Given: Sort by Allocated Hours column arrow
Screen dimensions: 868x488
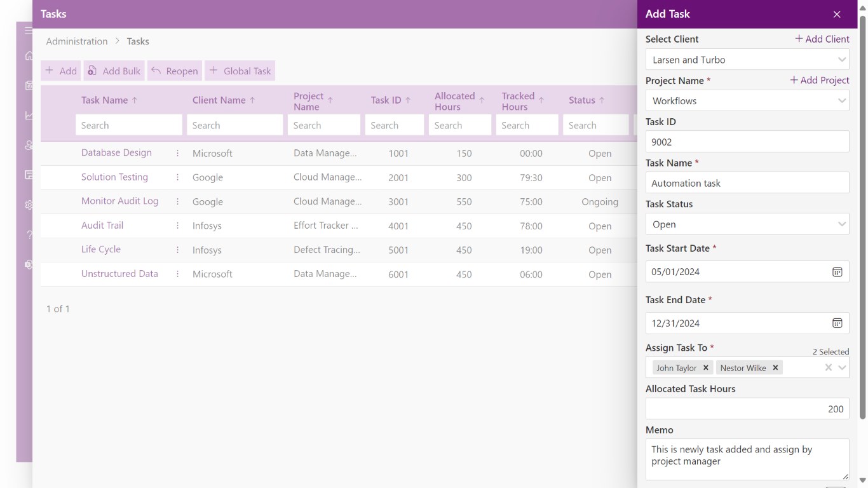Looking at the screenshot, I should tap(482, 100).
